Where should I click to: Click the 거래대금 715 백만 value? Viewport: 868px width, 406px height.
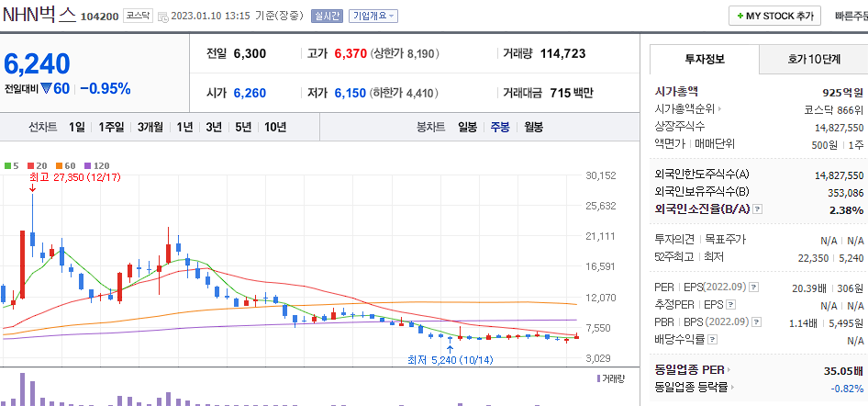pyautogui.click(x=572, y=93)
